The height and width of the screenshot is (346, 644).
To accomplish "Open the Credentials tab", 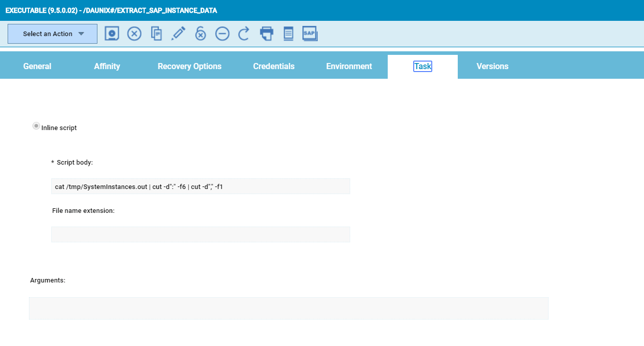I will (274, 67).
